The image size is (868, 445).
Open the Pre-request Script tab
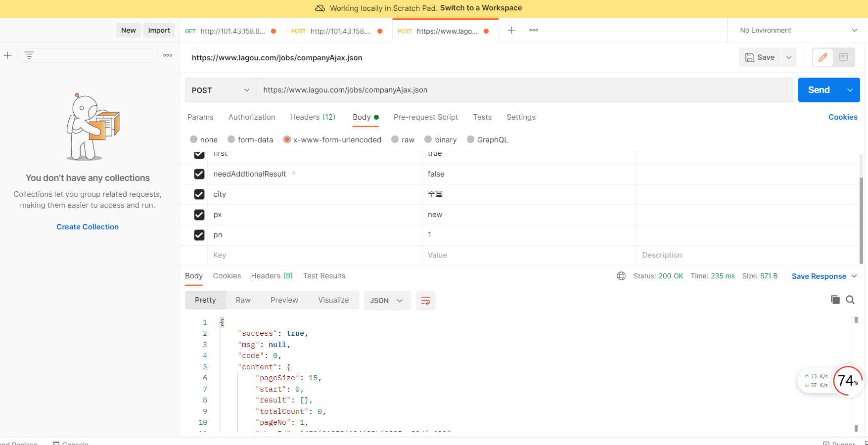425,117
